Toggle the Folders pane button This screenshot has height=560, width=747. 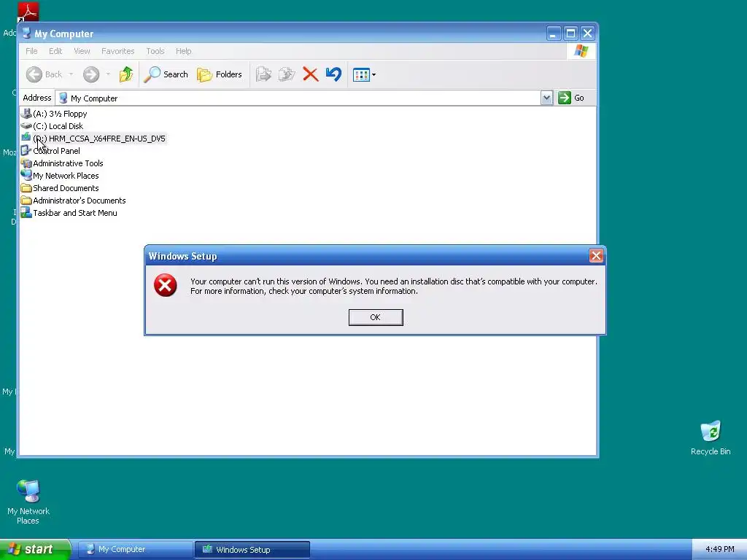pyautogui.click(x=219, y=74)
